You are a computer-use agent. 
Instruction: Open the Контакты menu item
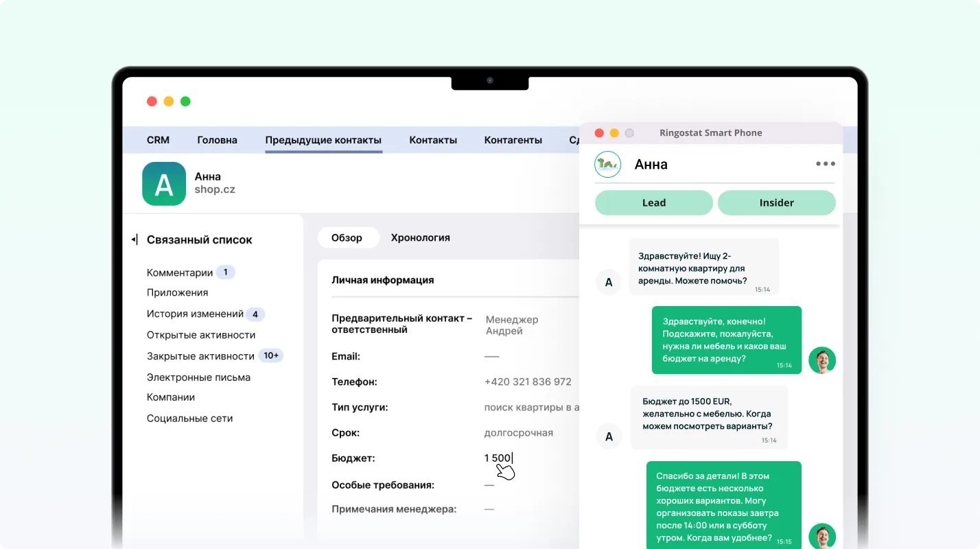(x=433, y=140)
